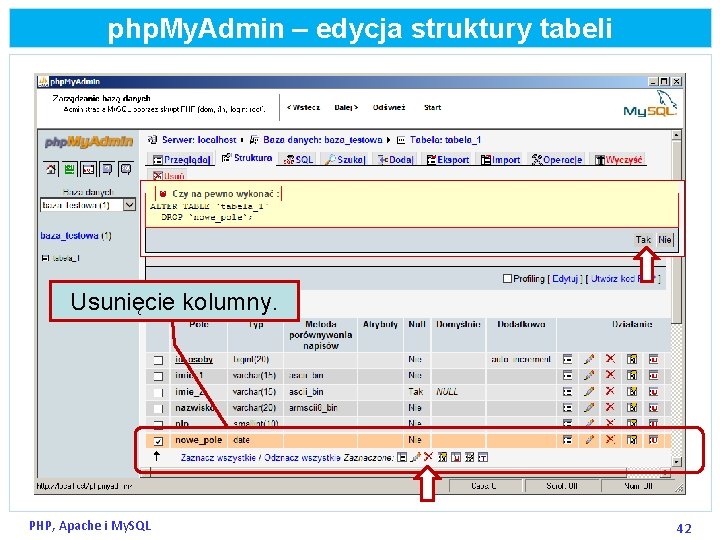The height and width of the screenshot is (540, 720).
Task: Switch to the Struktura tab
Action: (247, 158)
